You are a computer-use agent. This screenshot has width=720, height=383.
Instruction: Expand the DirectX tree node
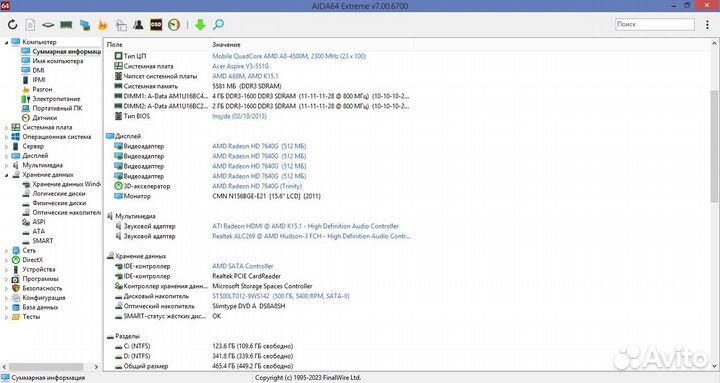[6, 260]
